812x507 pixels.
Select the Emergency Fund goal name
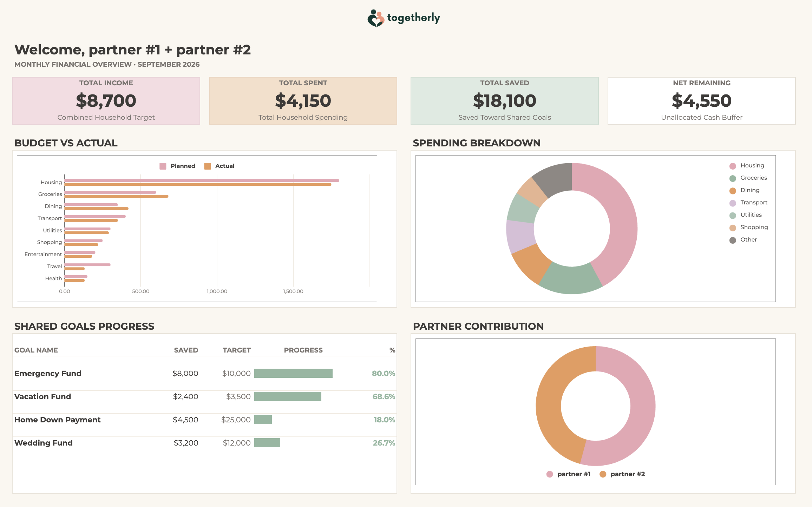click(x=48, y=373)
